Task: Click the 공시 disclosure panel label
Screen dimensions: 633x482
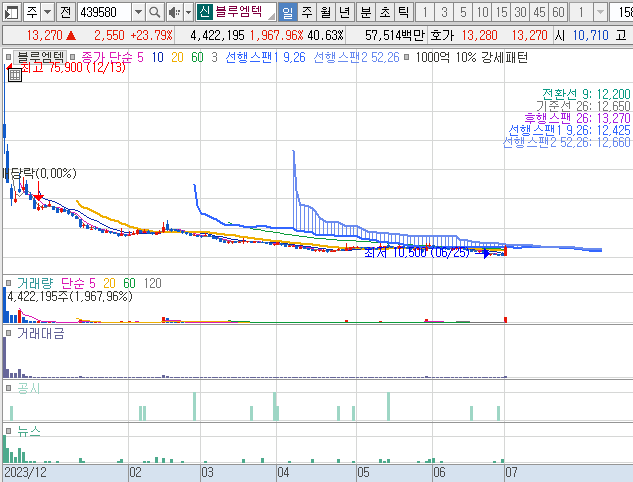Action: point(28,388)
